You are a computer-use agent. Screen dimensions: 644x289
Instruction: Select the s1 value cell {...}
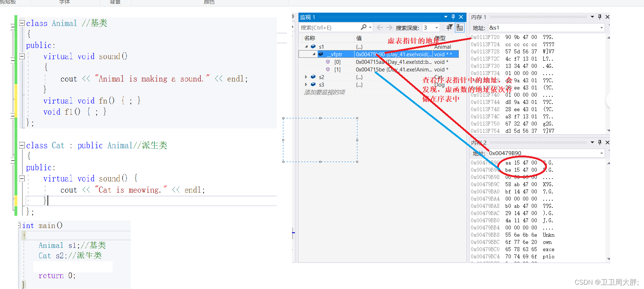359,47
